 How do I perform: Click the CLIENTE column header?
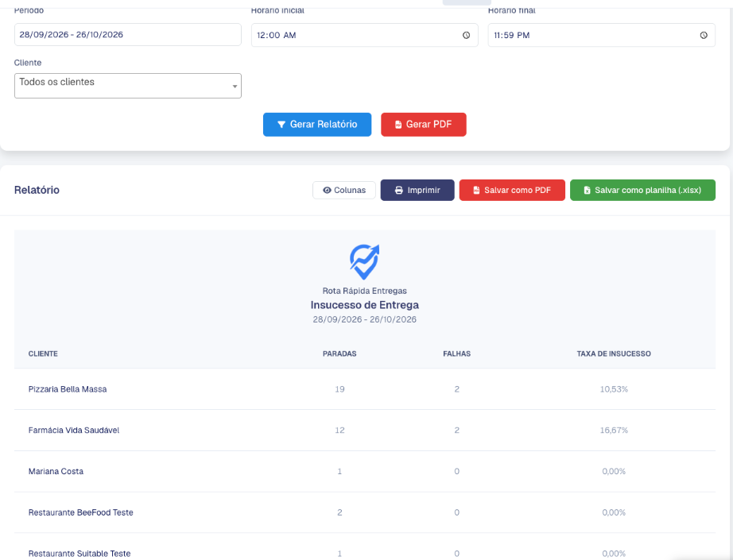click(43, 353)
